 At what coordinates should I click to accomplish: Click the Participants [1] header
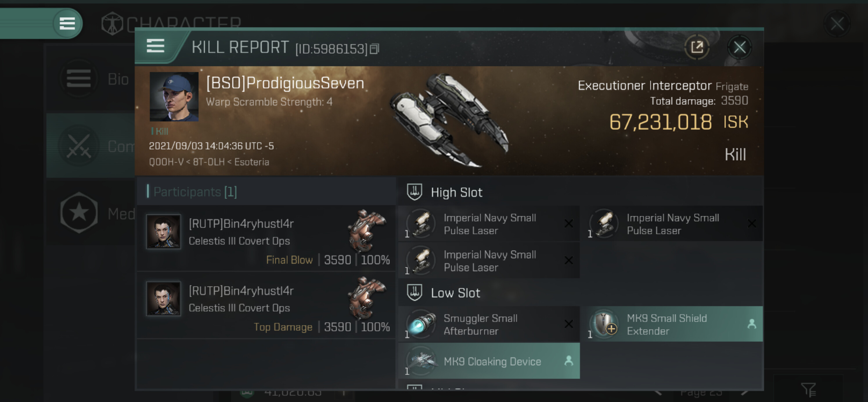pos(195,192)
